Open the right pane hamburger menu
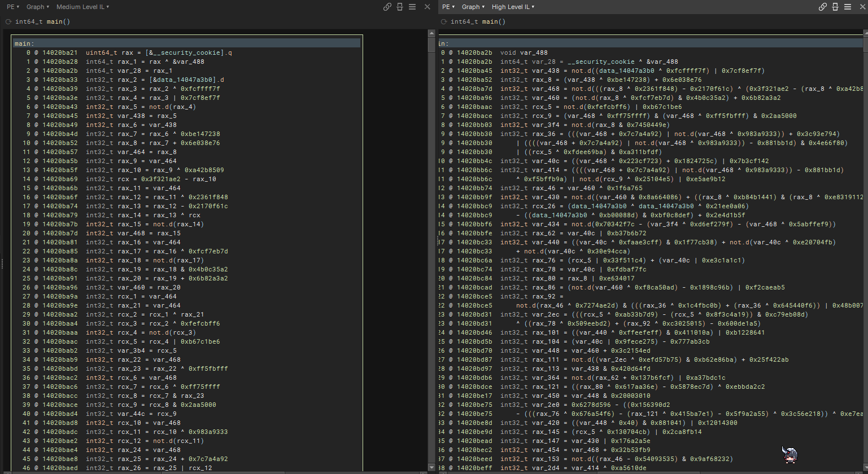Image resolution: width=868 pixels, height=474 pixels. 848,7
